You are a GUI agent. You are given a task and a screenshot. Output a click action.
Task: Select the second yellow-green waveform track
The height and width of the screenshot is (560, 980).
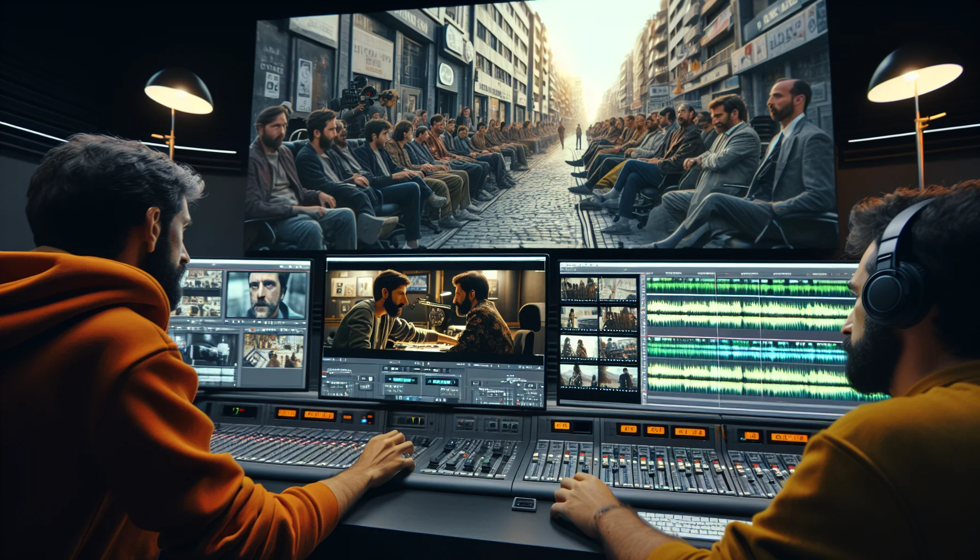pos(749,315)
